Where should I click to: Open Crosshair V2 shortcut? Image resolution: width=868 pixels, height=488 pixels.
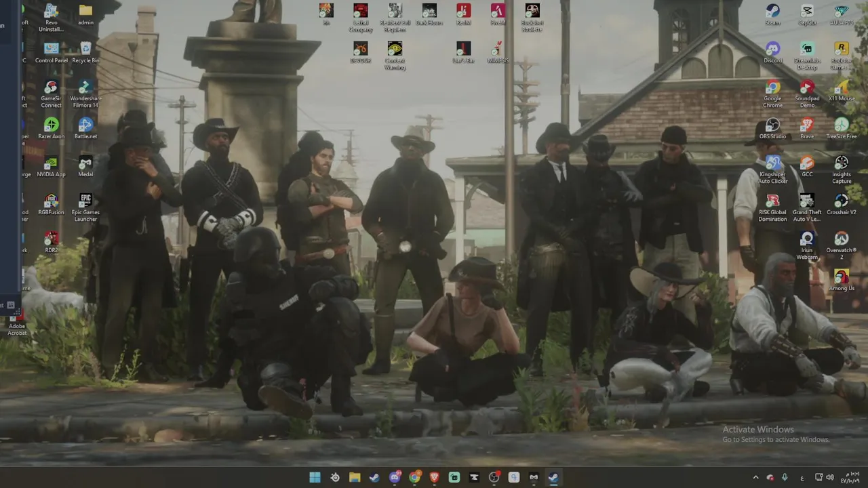(842, 205)
